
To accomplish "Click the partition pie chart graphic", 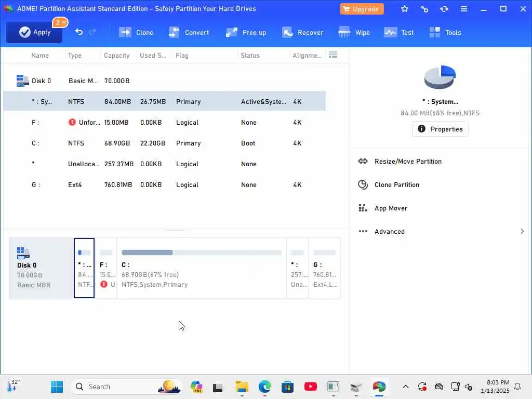I will [440, 77].
